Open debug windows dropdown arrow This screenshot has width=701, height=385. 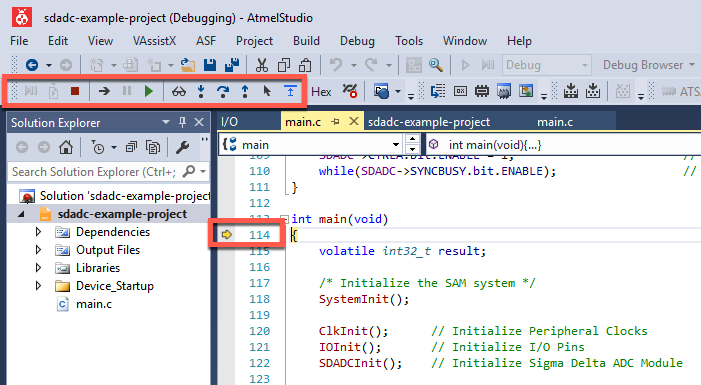pos(397,92)
